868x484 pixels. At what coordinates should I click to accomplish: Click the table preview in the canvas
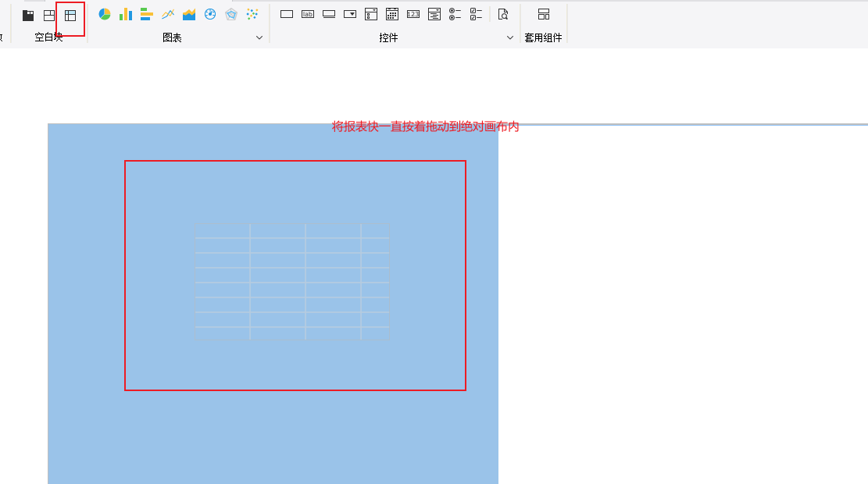tap(292, 282)
